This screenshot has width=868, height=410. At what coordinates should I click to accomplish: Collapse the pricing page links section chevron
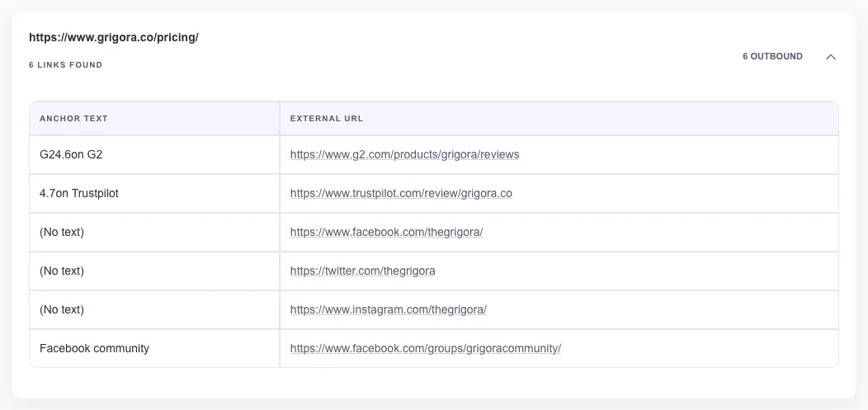830,57
